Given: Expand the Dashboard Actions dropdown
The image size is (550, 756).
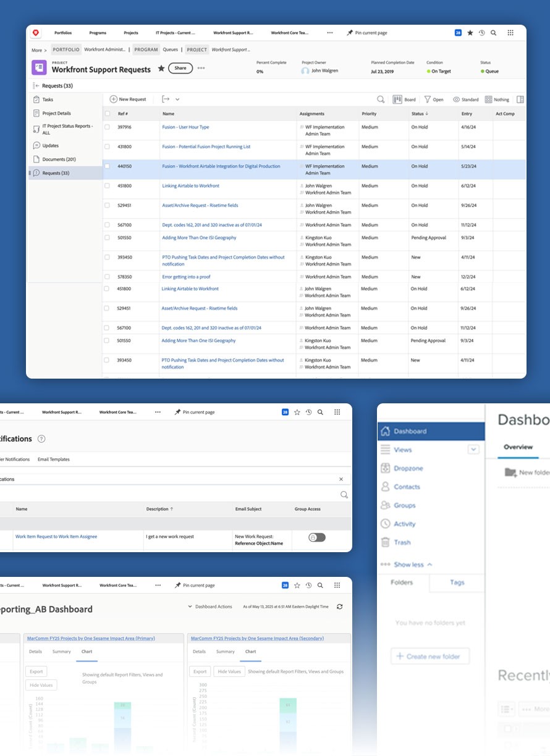Looking at the screenshot, I should pyautogui.click(x=210, y=607).
